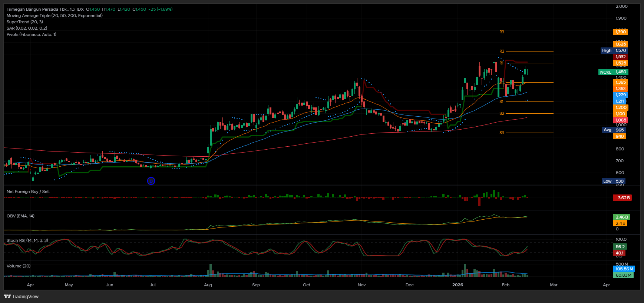Click the blue dividend marker near Jul
The height and width of the screenshot is (303, 644).
pos(151,181)
